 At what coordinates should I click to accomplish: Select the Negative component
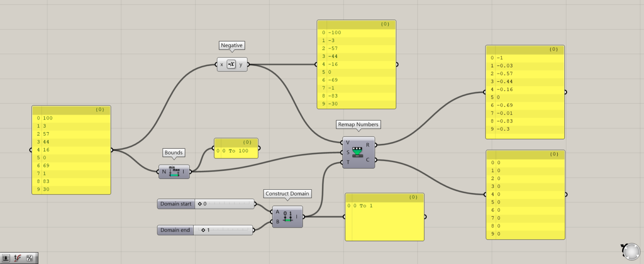232,64
